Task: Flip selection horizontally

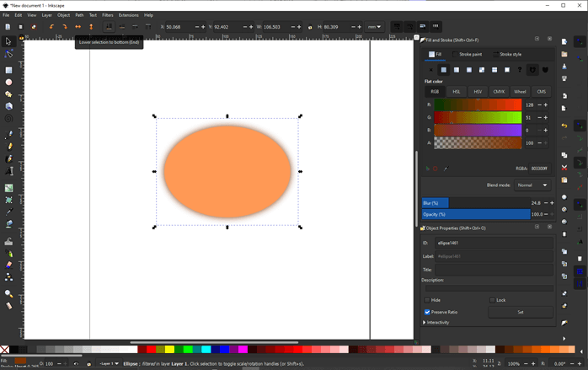Action: point(78,27)
